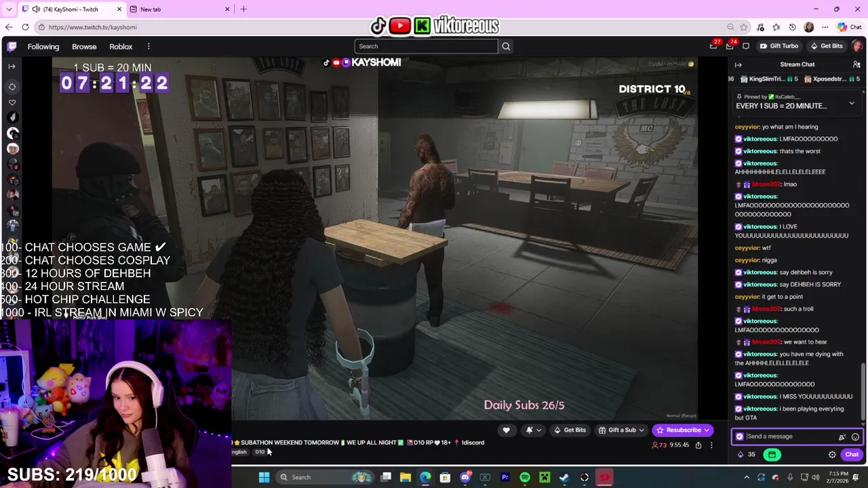The image size is (868, 488).
Task: Open Spotify from the taskbar
Action: (x=525, y=477)
